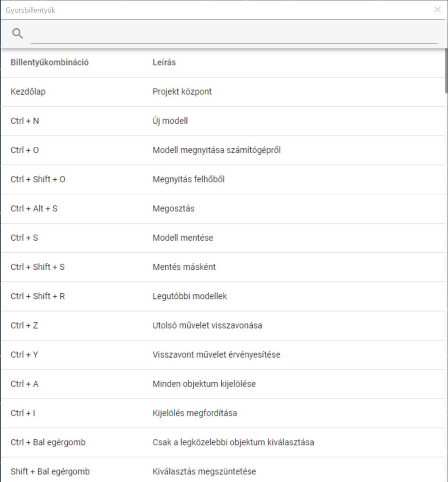Select the Ctrl + N Új modell row
This screenshot has width=448, height=482.
tap(223, 121)
